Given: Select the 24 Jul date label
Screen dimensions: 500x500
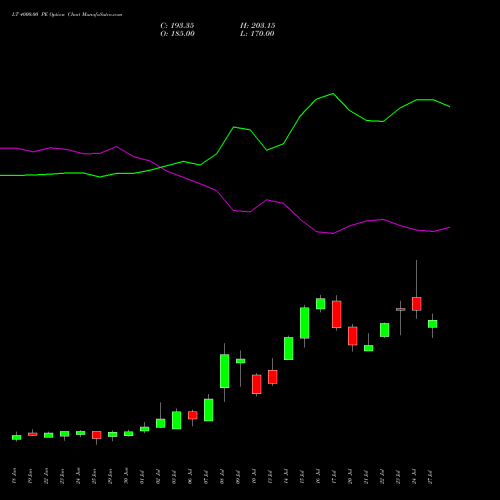Looking at the screenshot, I should tap(414, 476).
